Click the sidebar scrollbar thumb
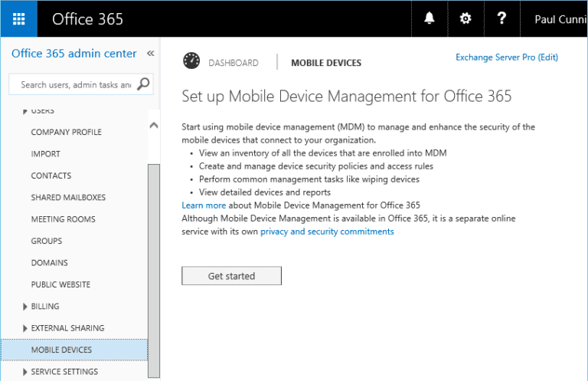Viewport: 588px width, 381px height. pos(154,271)
